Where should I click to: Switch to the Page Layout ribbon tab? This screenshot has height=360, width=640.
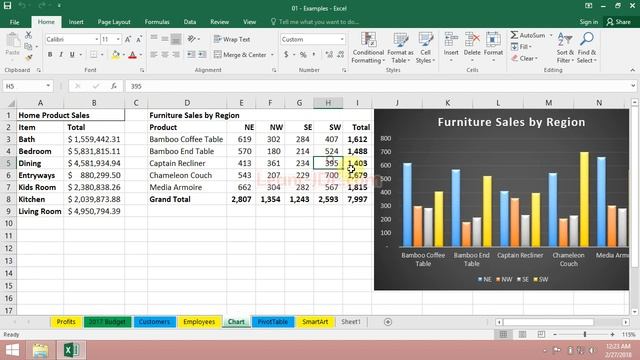(114, 22)
